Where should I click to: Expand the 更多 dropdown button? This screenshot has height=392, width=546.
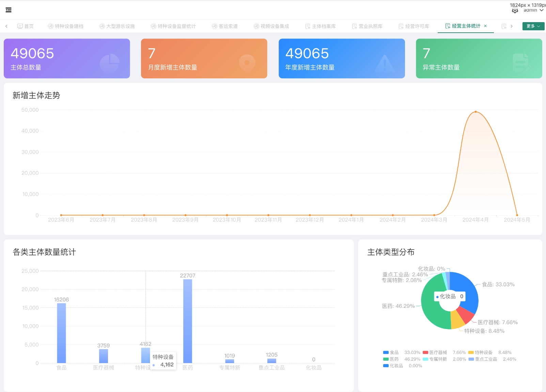pyautogui.click(x=533, y=26)
